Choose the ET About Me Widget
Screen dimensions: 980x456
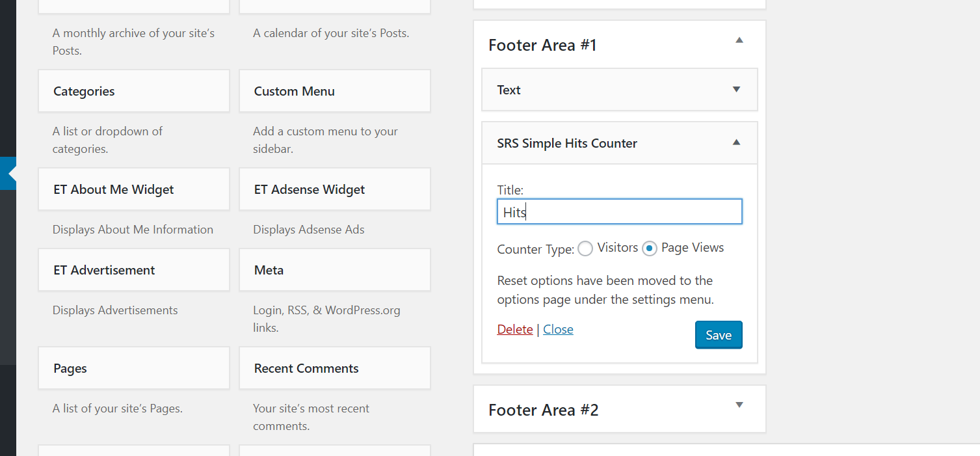click(x=134, y=189)
